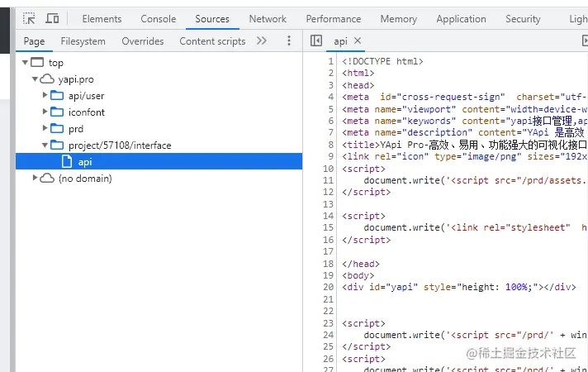This screenshot has width=588, height=372.
Task: Select the 'yapi.pro' domain label
Action: click(76, 79)
